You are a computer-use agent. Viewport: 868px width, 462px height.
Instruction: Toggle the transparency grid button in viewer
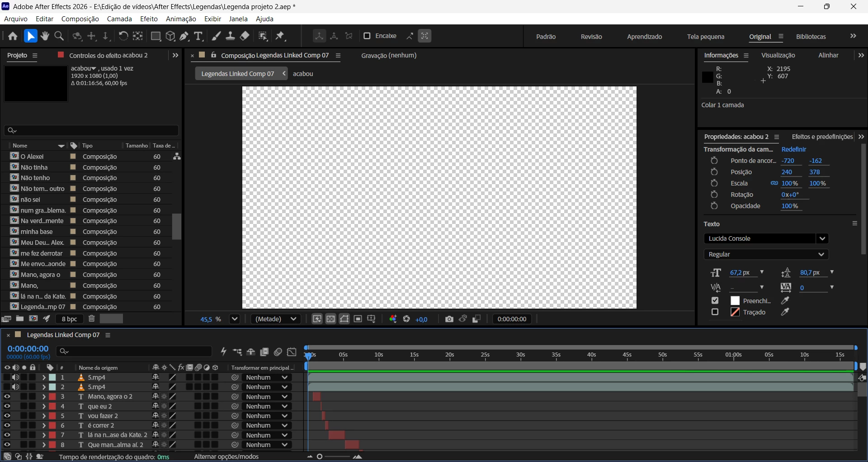click(331, 319)
